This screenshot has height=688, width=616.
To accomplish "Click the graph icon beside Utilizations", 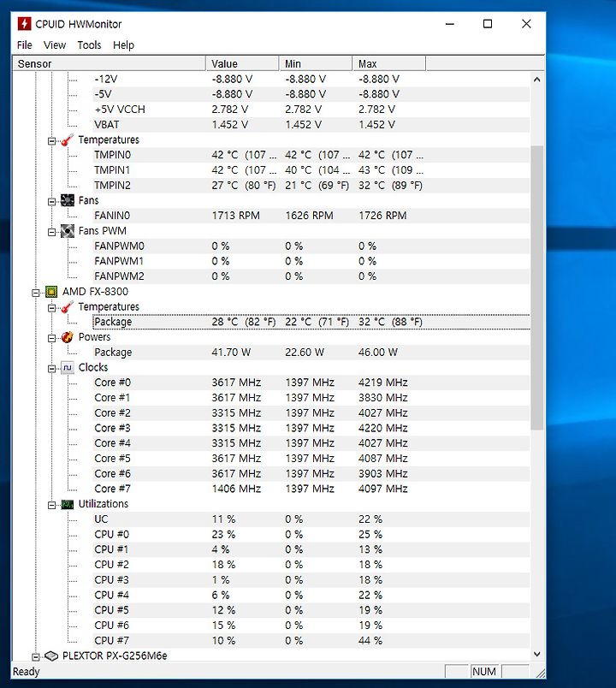I will click(x=67, y=504).
